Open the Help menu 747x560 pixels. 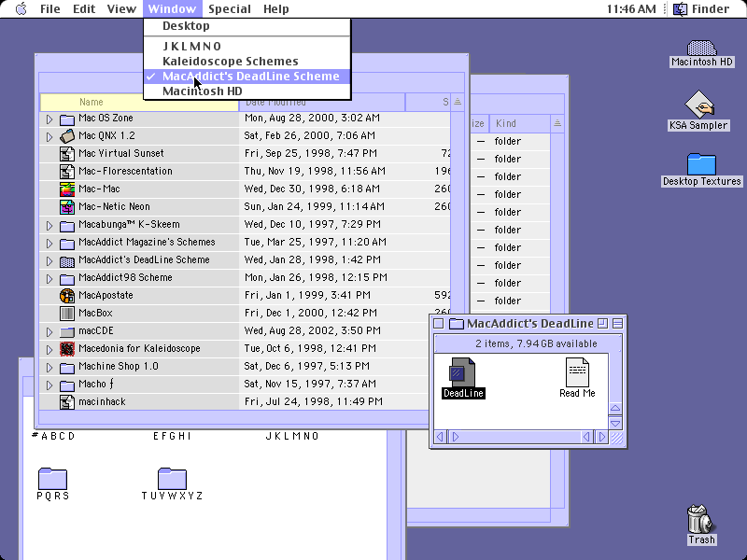275,8
